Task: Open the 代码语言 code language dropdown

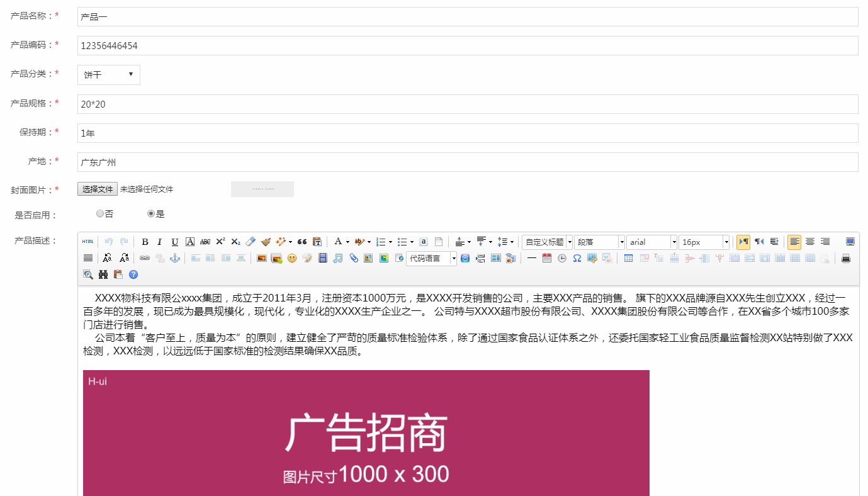Action: coord(431,258)
